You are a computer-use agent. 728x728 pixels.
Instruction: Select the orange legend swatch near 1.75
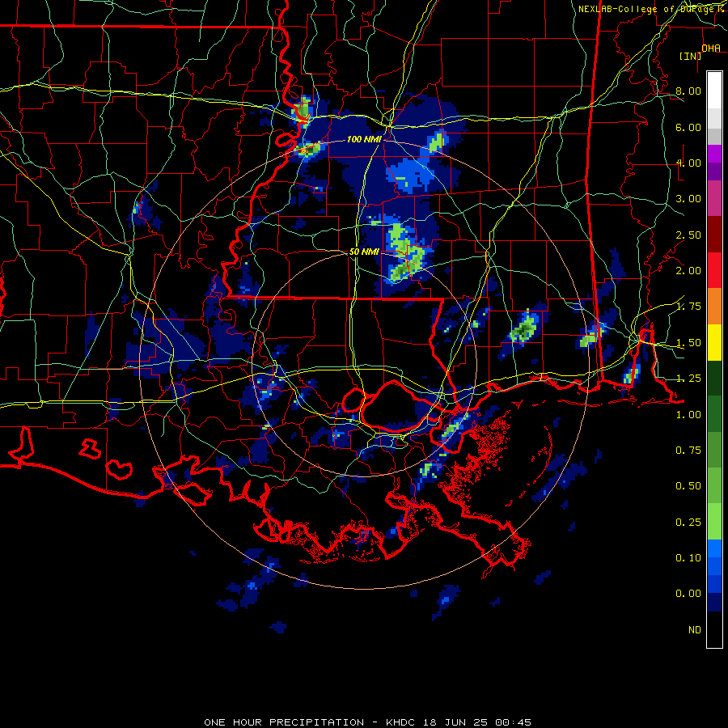tap(714, 306)
